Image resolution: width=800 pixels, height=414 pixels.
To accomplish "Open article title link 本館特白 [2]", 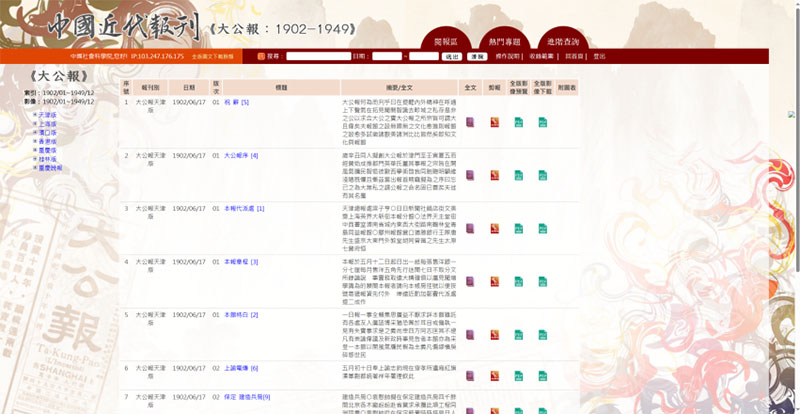I will click(241, 314).
